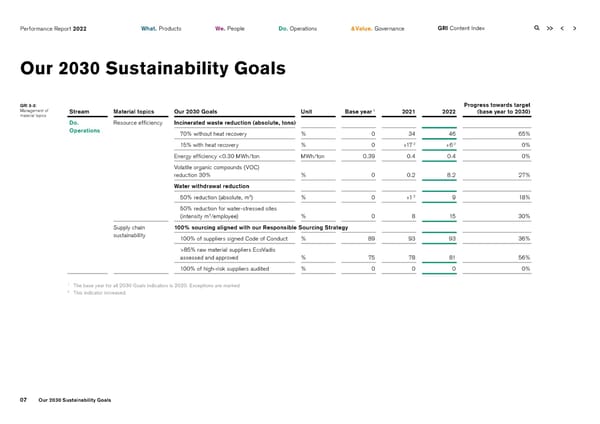
Task: Click 2021 value 0.2 for VOC
Action: point(411,175)
